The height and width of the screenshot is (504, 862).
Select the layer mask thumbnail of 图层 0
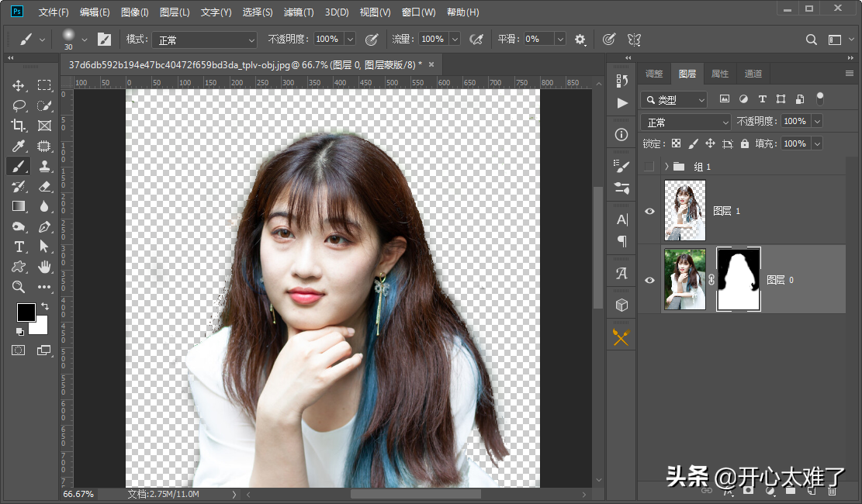tap(738, 280)
